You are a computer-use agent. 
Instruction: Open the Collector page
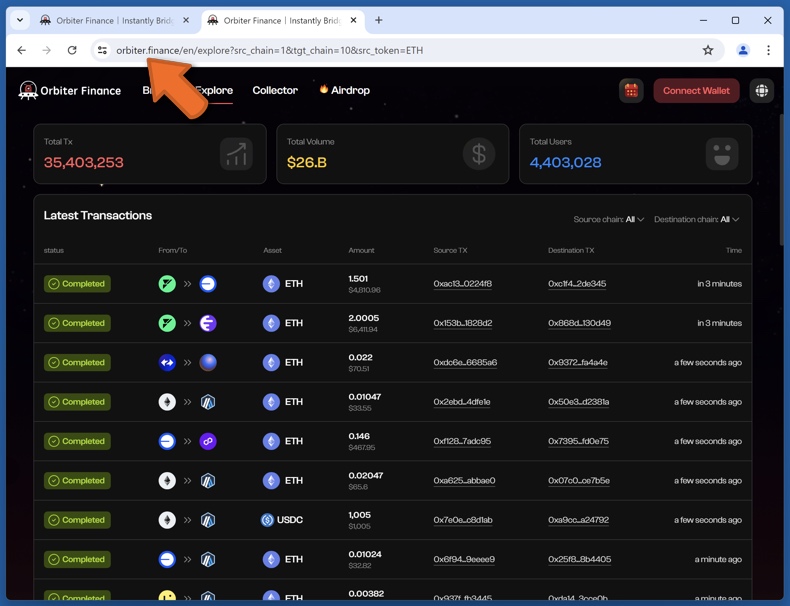point(275,91)
